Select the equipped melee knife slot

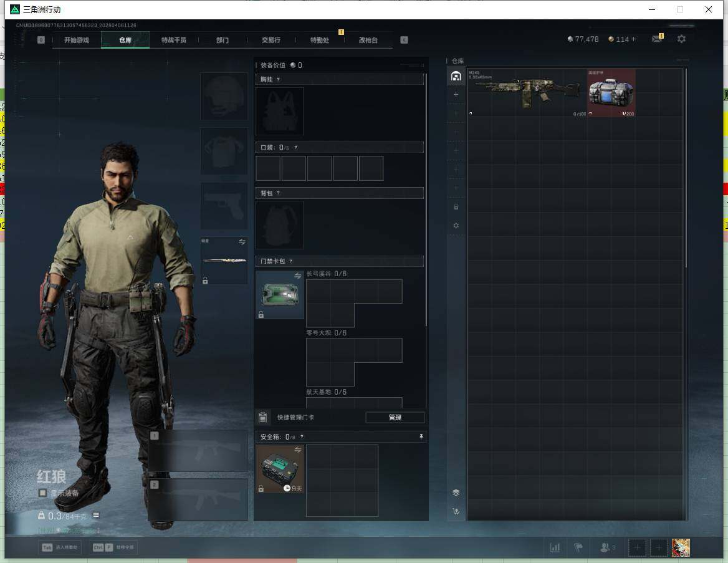(x=224, y=261)
